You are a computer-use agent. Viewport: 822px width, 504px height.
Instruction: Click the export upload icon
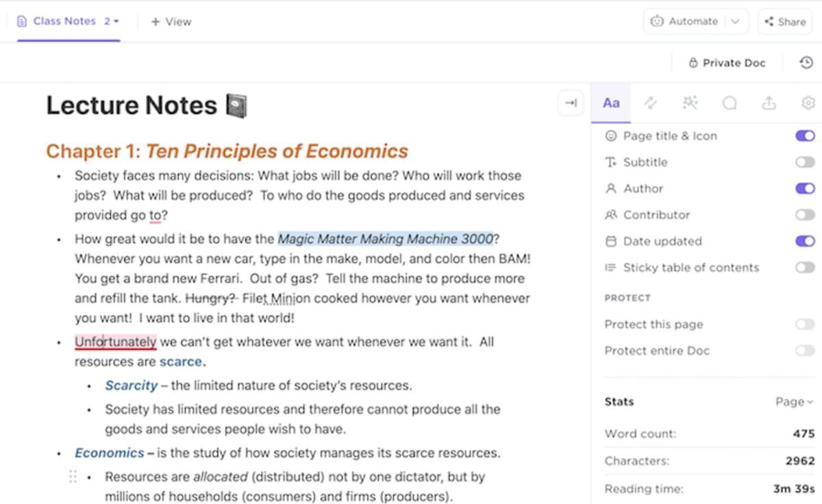769,103
